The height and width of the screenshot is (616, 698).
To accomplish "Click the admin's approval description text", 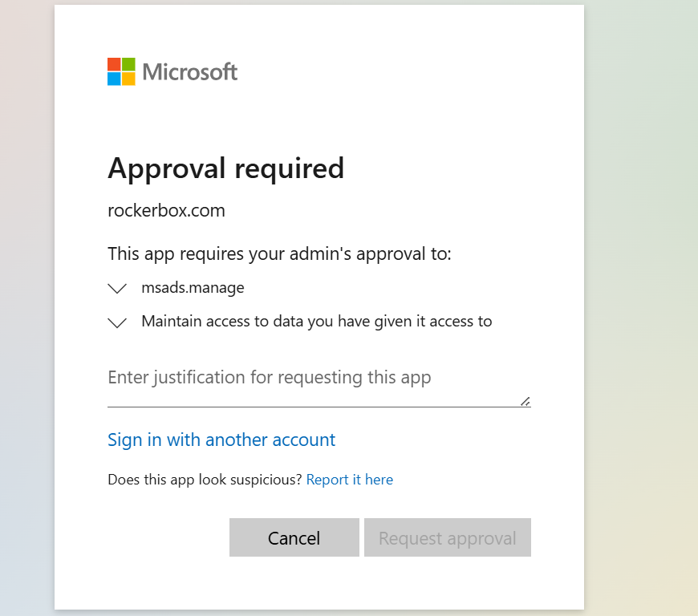I will click(279, 254).
